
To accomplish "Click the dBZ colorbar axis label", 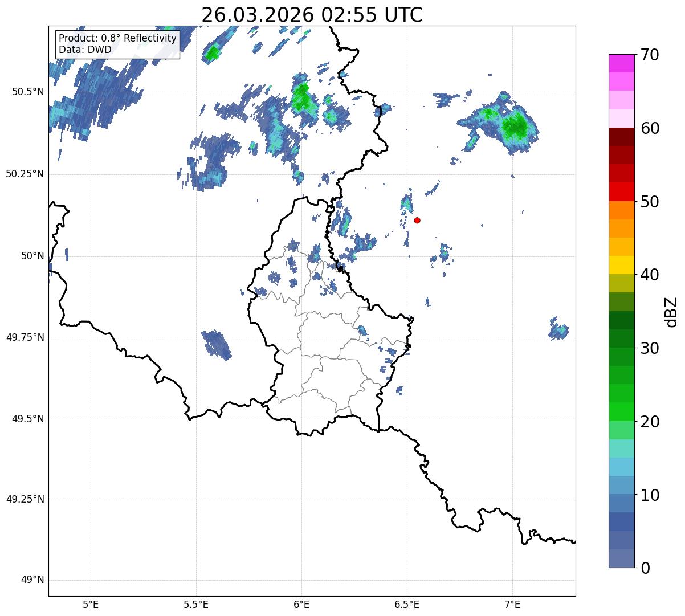I will 671,311.
